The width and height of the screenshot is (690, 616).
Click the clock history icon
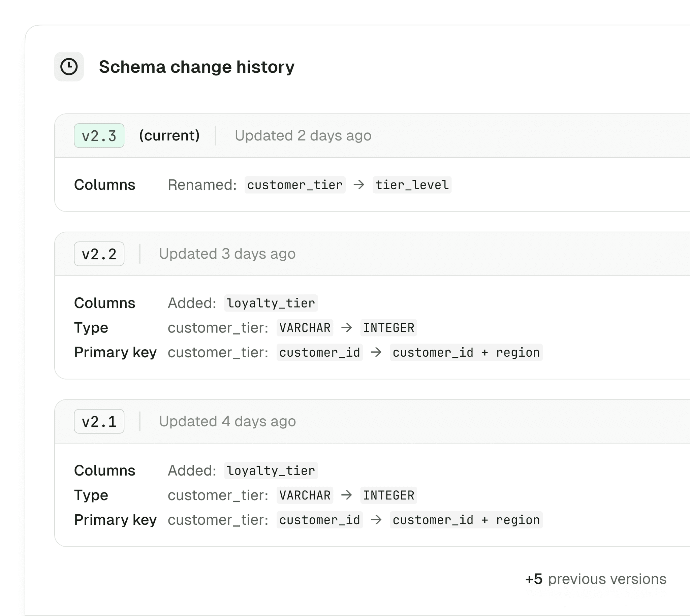pos(69,67)
